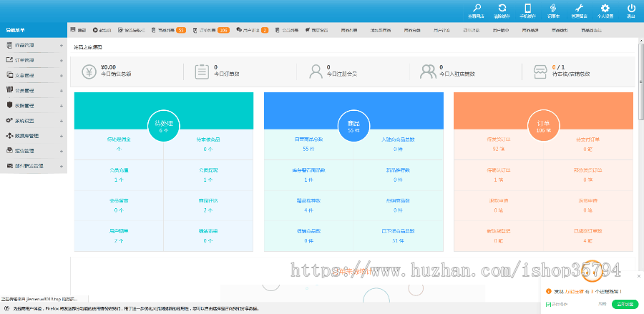
Task: Click the orange 订单 106 circle badge
Action: point(543,126)
